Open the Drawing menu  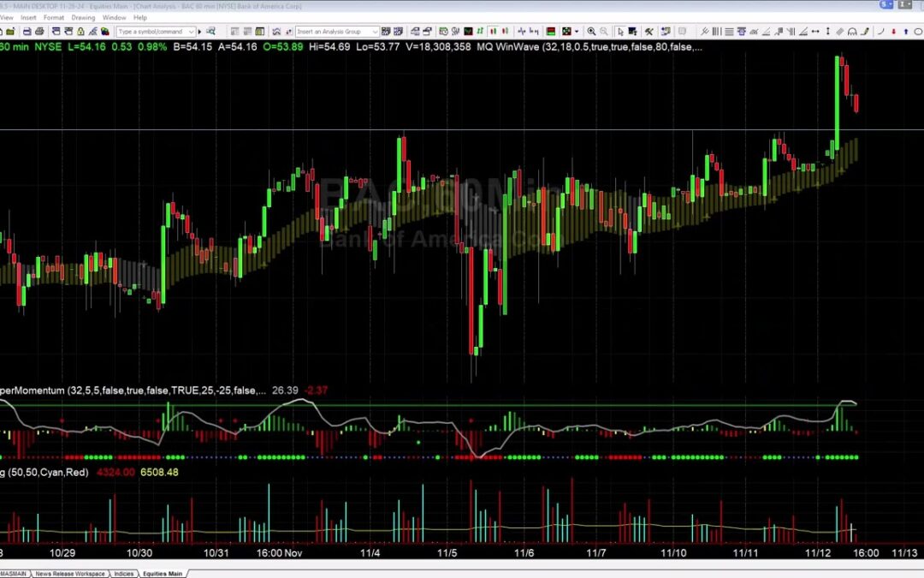click(x=84, y=16)
